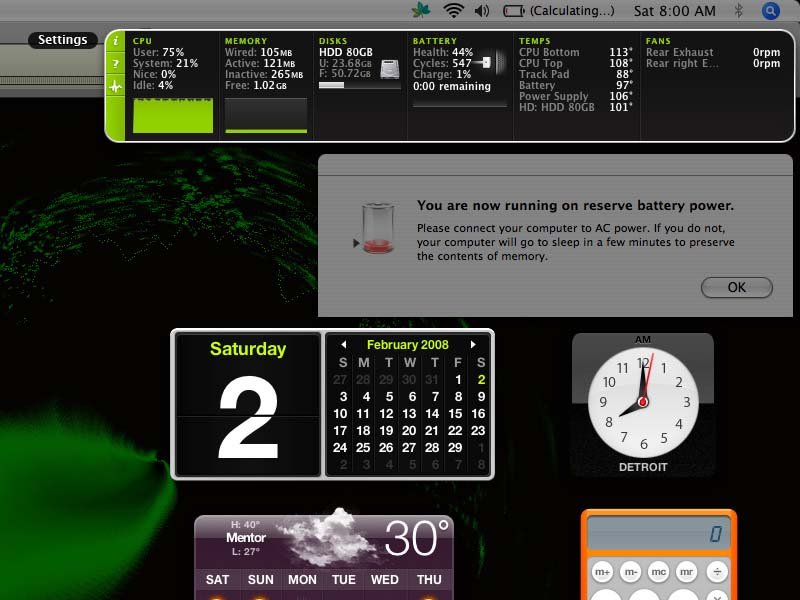Screen dimensions: 800x600
Task: Go to previous month in calendar
Action: coord(342,345)
